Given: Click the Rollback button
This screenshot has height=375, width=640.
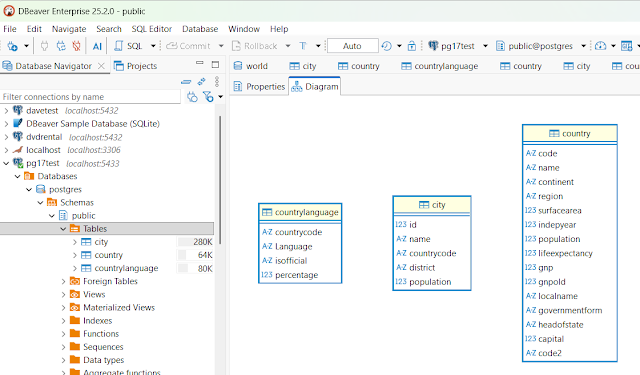Looking at the screenshot, I should (255, 46).
